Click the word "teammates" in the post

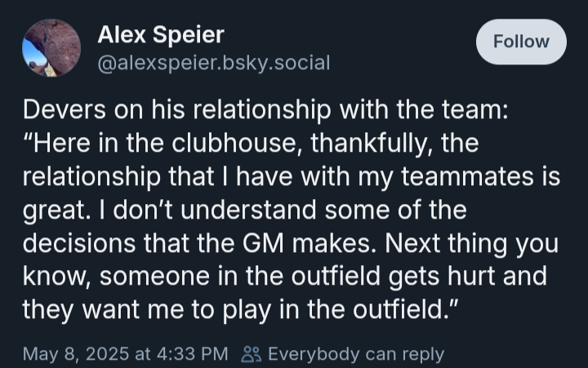[x=468, y=177]
